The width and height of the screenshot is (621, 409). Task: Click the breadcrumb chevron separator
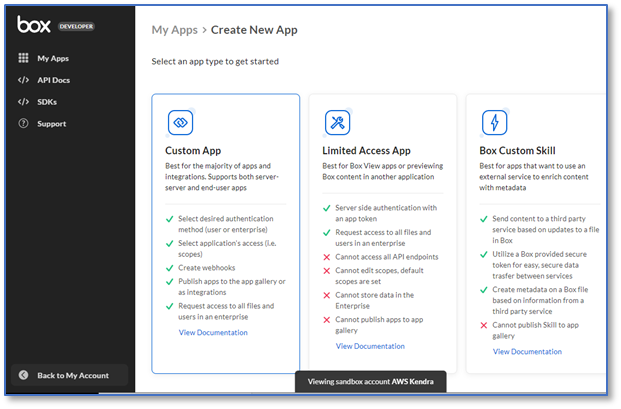204,30
